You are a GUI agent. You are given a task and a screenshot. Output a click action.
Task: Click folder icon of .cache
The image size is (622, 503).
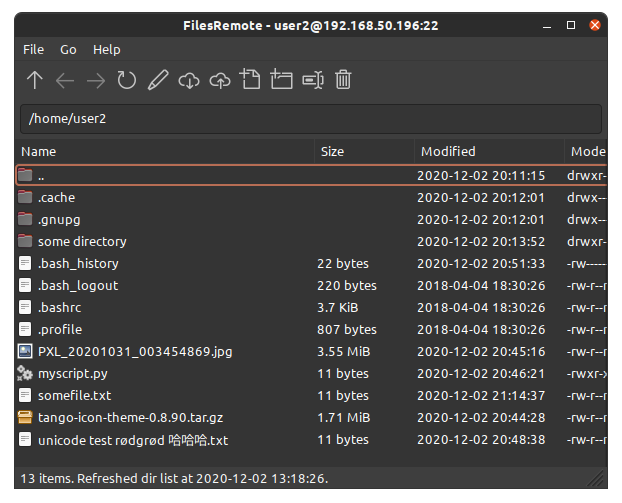25,197
